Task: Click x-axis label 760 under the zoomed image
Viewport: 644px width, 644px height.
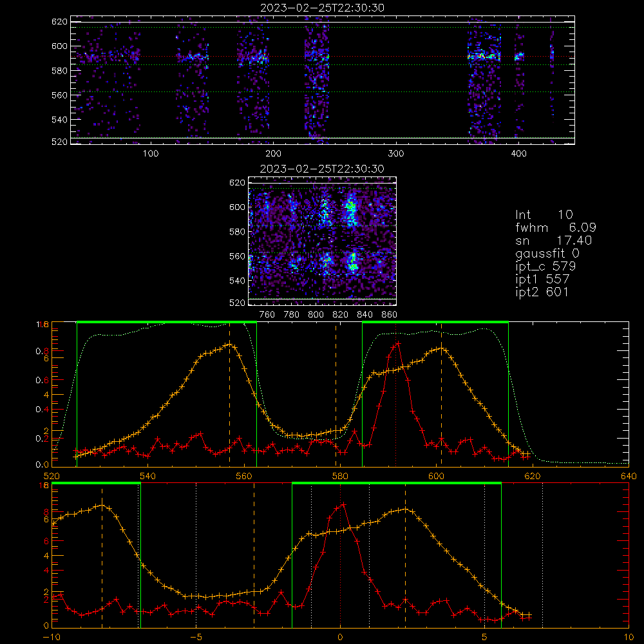Action: click(267, 315)
